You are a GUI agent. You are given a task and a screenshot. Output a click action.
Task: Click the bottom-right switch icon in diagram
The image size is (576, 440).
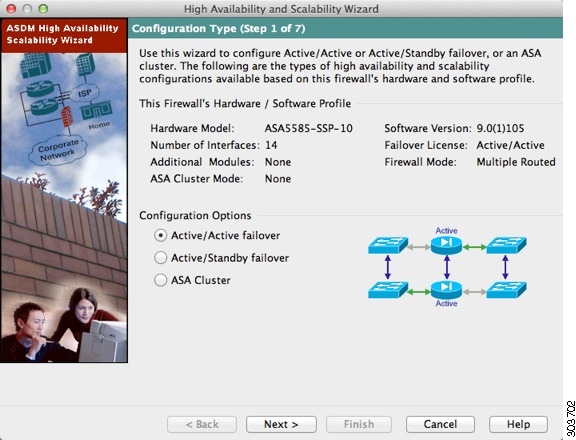coord(506,290)
